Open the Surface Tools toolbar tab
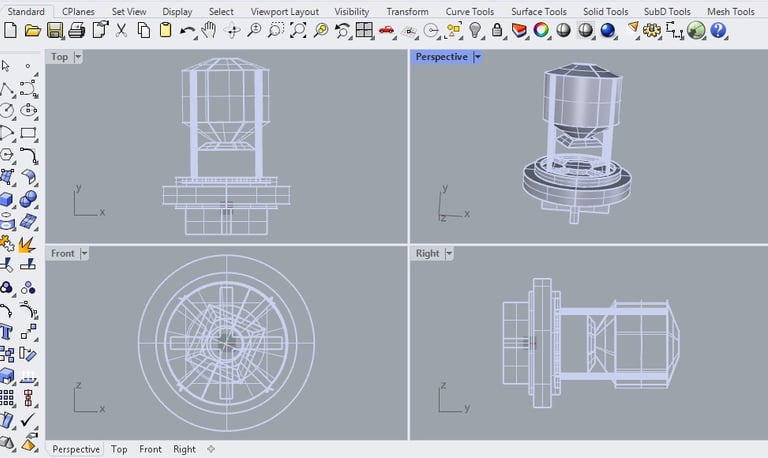This screenshot has width=768, height=458. coord(539,11)
